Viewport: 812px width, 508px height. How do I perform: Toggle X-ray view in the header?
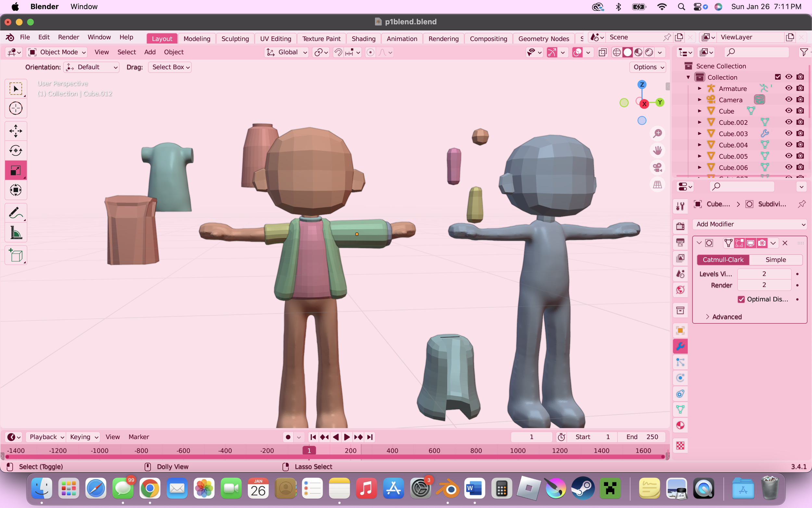coord(603,52)
